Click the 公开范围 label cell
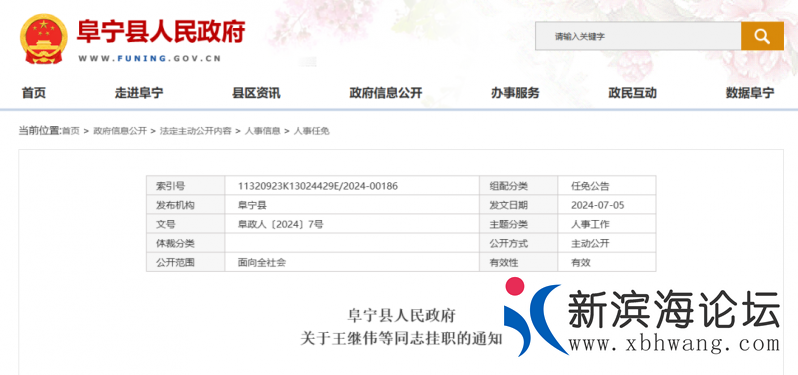The image size is (798, 375). [186, 263]
